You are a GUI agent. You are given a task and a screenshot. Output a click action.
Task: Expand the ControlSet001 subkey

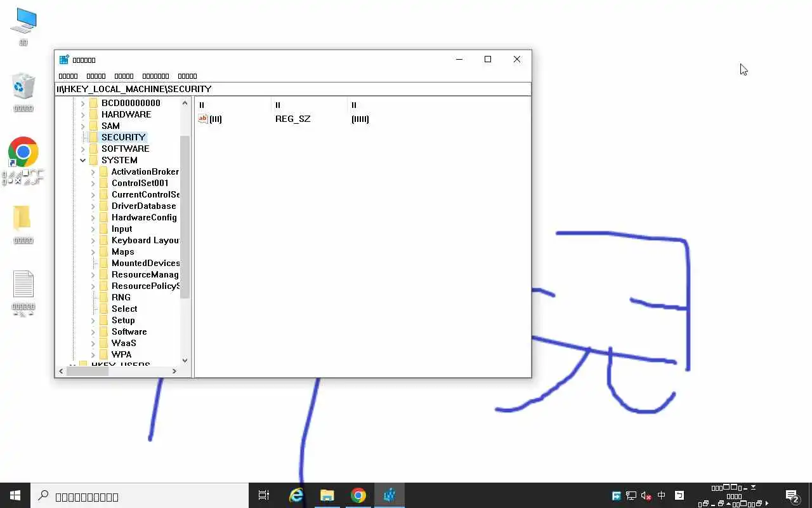(93, 183)
